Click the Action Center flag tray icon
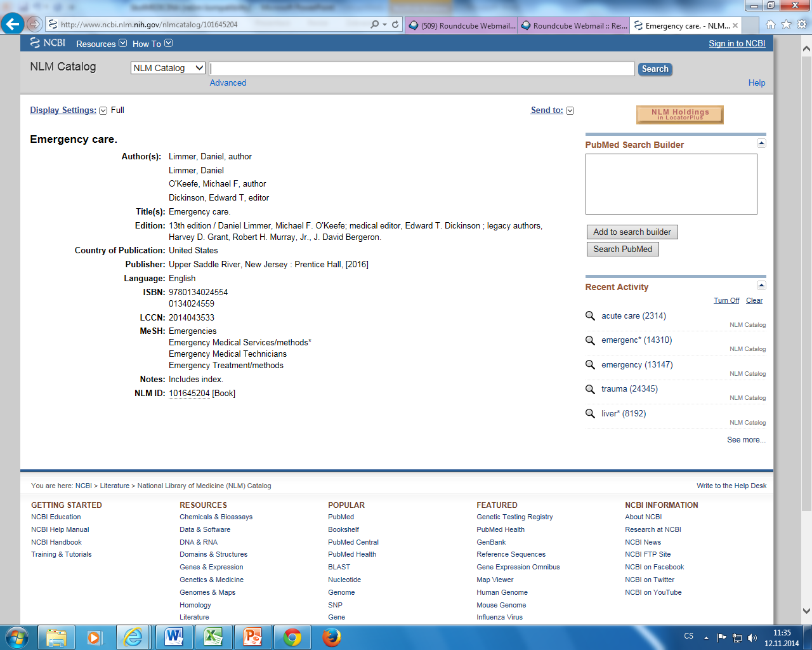Screen dimensions: 812x650 (x=722, y=638)
